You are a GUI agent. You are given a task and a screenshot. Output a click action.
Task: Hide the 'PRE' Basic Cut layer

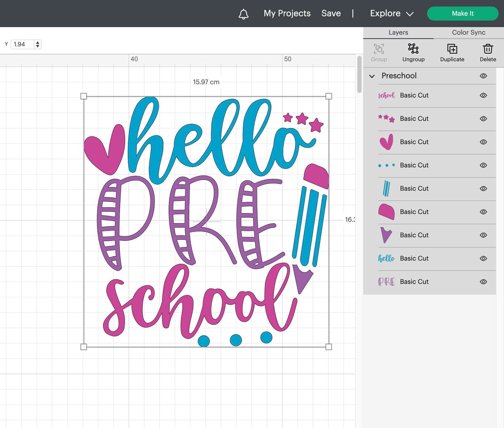click(483, 281)
